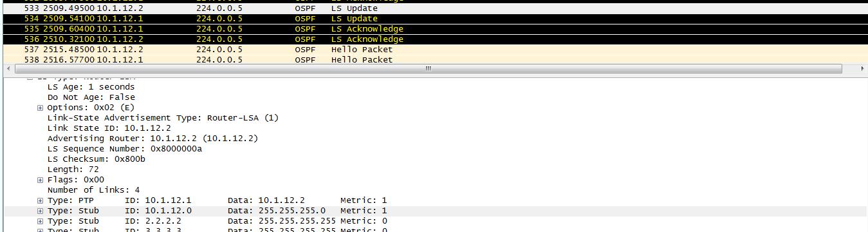The height and width of the screenshot is (232, 868).
Task: Expand the Options: 0x02 (E) node
Action: pos(41,108)
